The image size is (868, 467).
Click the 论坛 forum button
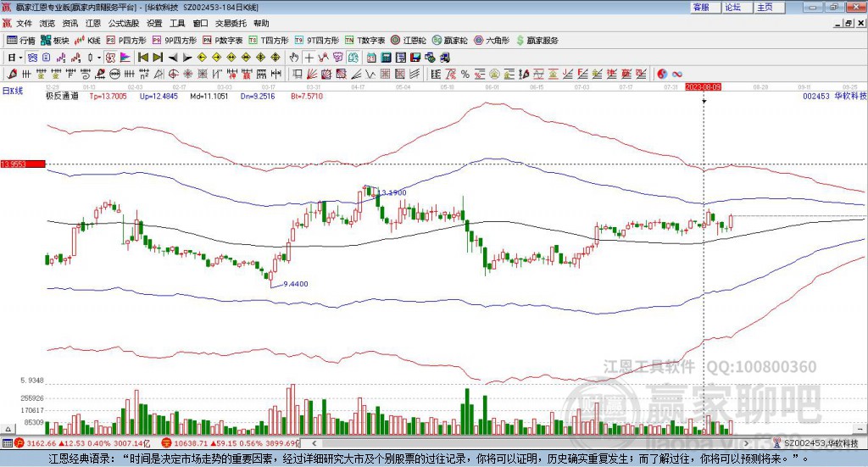tap(732, 7)
